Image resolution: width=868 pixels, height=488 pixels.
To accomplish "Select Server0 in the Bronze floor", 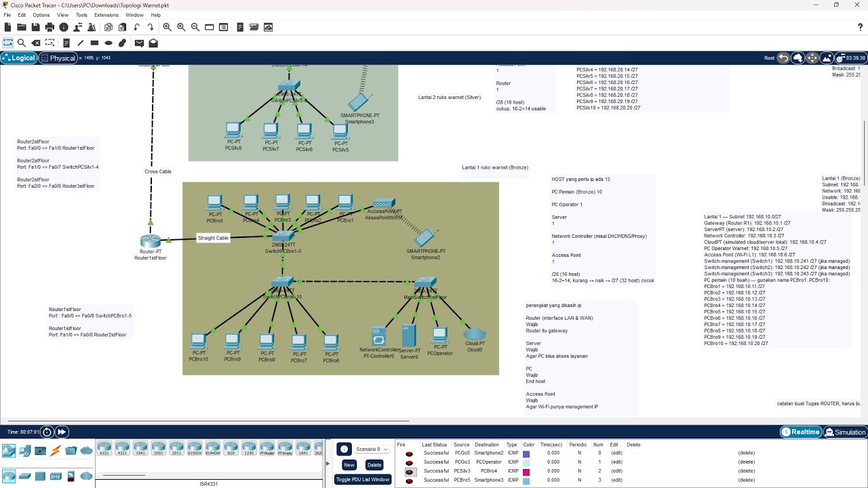I will coord(408,337).
